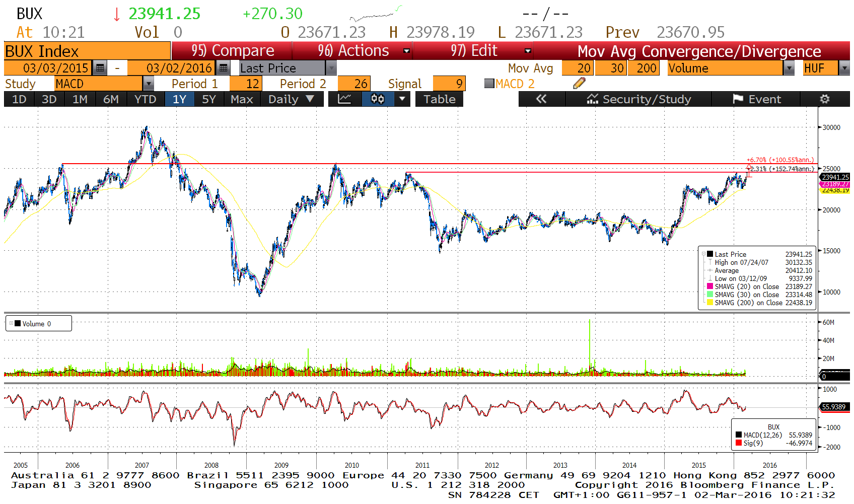Click the 23941.25 price axis label
The image size is (854, 504).
835,177
